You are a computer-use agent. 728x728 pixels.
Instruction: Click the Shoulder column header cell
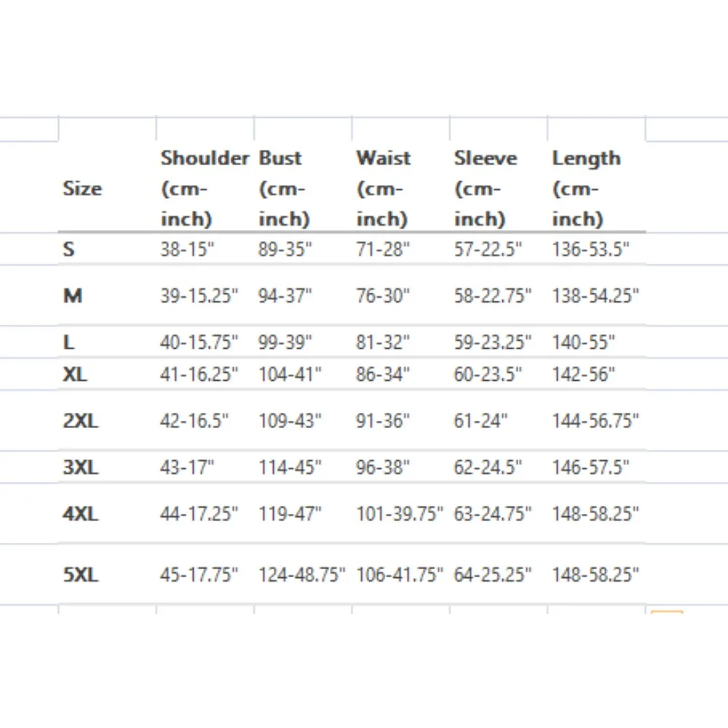[205, 188]
